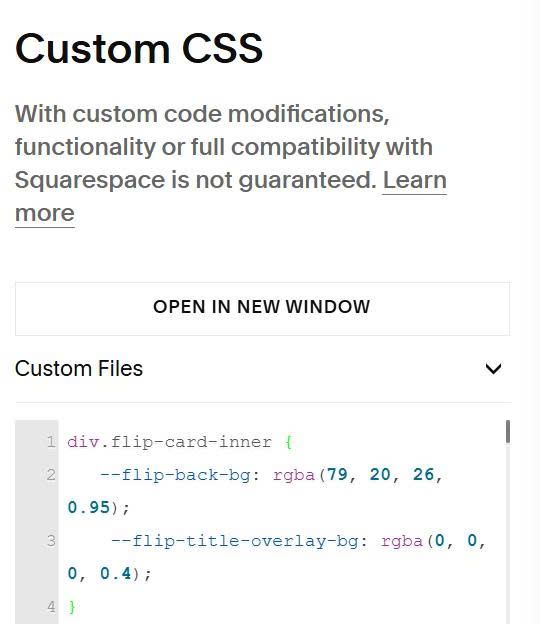The height and width of the screenshot is (624, 540).
Task: Click the code editor vertical scrollbar thumb
Action: pyautogui.click(x=507, y=431)
